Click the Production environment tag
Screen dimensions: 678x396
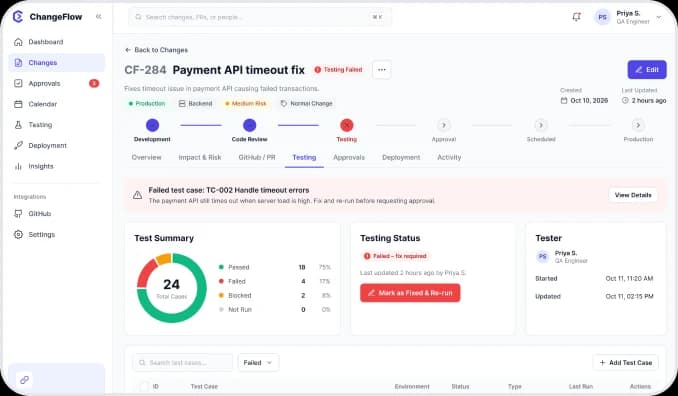tap(147, 104)
